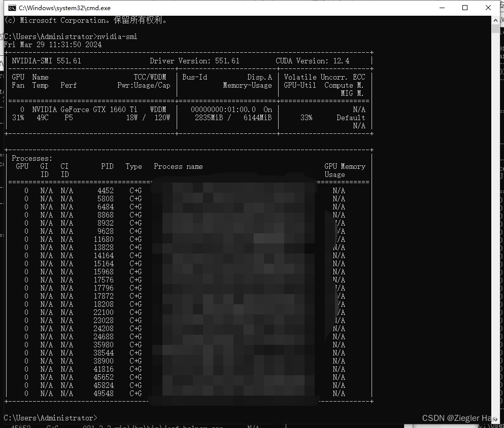Click the bottom C:\Users\Administrator> prompt
The height and width of the screenshot is (428, 504).
tap(50, 418)
